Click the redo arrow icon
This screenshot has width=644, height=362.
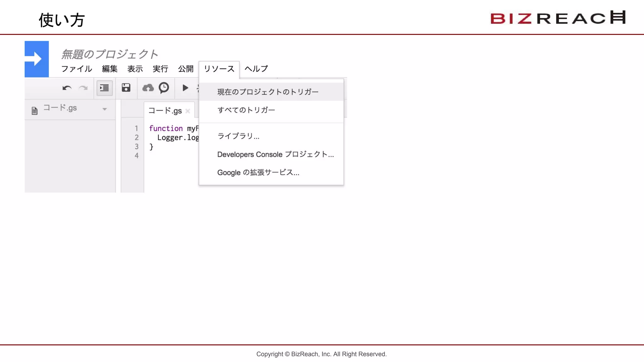[x=83, y=88]
